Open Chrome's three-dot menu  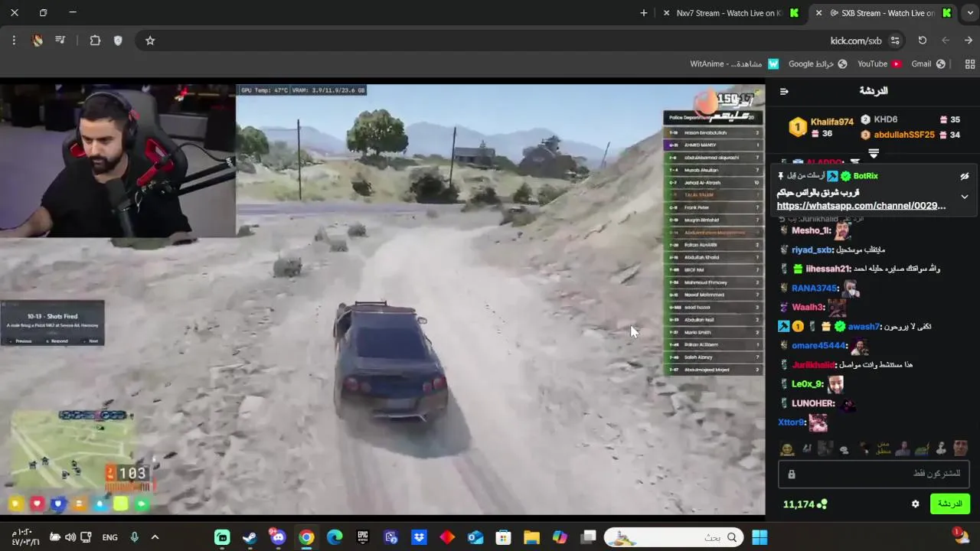pos(14,41)
